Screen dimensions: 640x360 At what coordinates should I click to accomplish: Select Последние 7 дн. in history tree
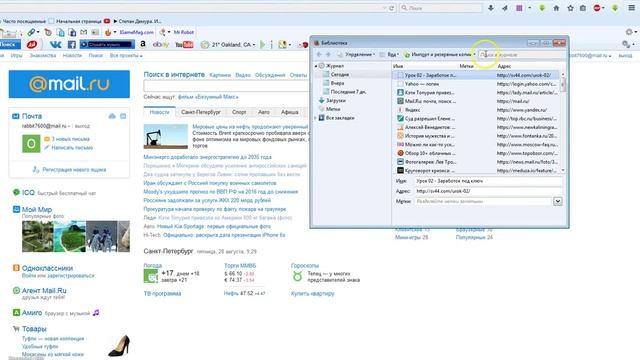pyautogui.click(x=348, y=92)
